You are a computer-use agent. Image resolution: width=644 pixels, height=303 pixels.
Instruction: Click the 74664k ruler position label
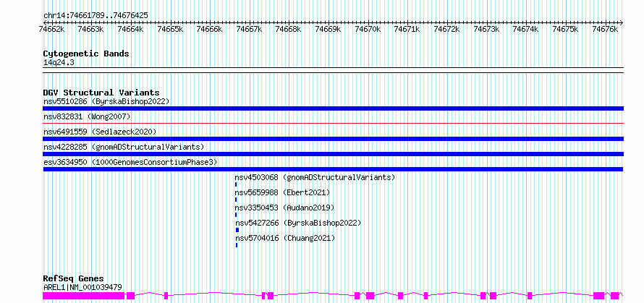[x=130, y=29]
